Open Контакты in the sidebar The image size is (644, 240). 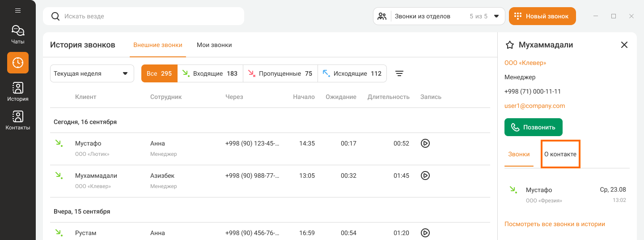pos(18,120)
